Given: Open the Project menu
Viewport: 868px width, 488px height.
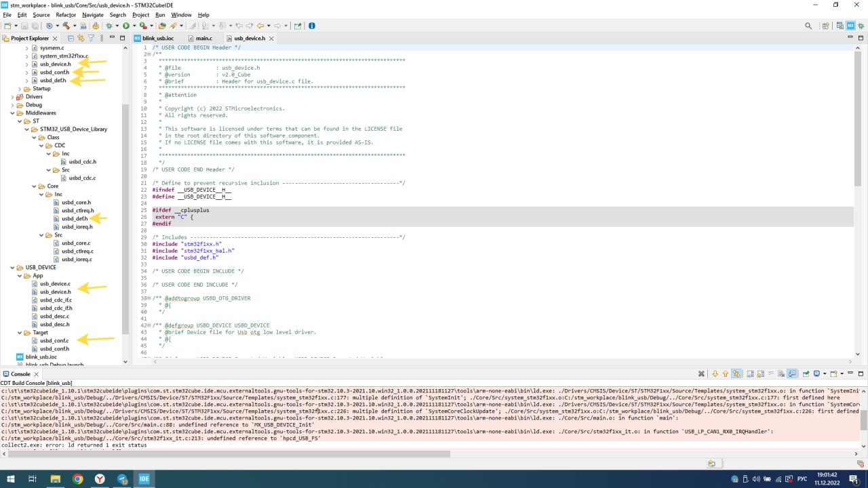Looking at the screenshot, I should [x=140, y=14].
